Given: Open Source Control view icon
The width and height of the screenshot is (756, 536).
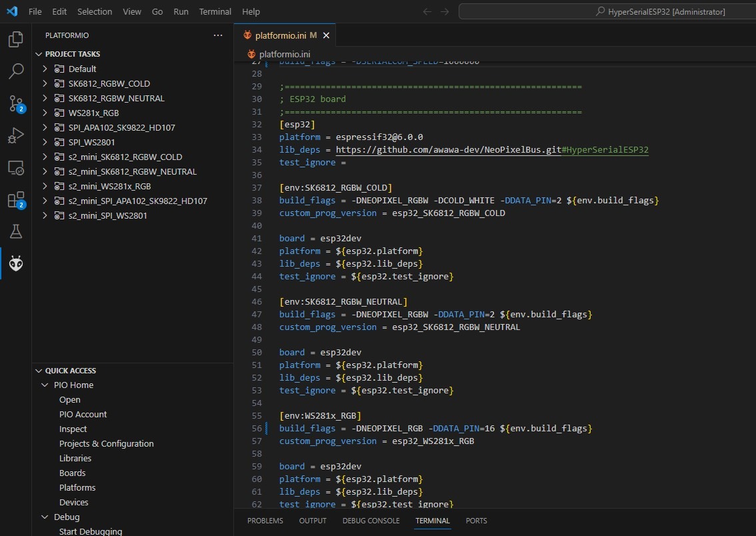Looking at the screenshot, I should [x=15, y=103].
